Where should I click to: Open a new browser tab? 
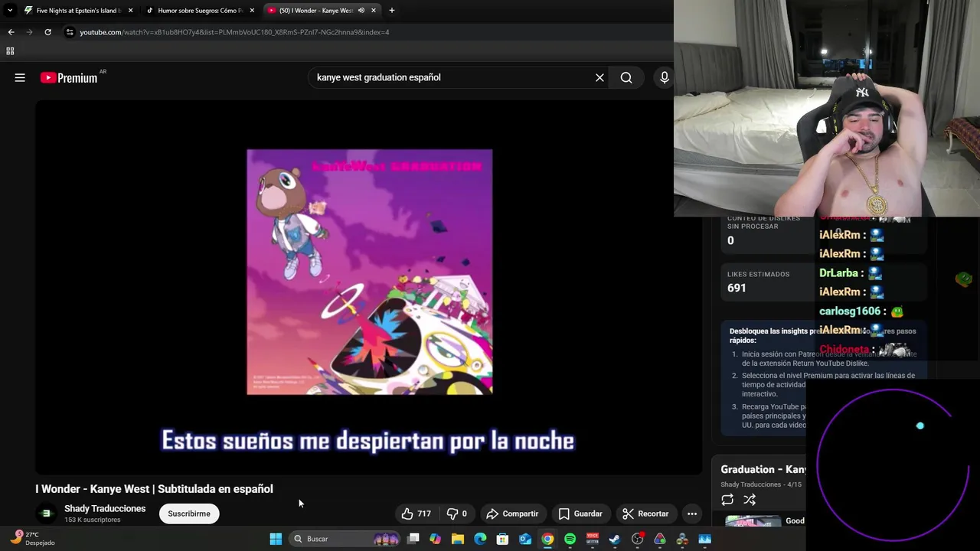click(392, 11)
